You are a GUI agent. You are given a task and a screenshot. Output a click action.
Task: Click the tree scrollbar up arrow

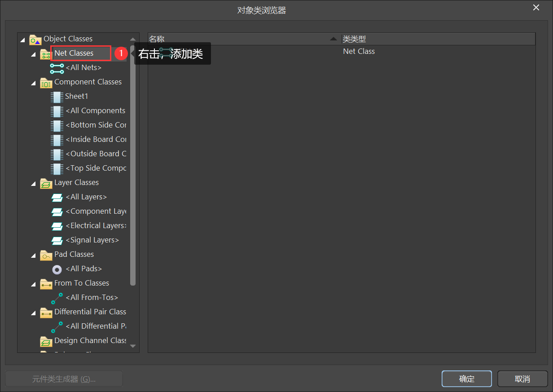pyautogui.click(x=132, y=40)
